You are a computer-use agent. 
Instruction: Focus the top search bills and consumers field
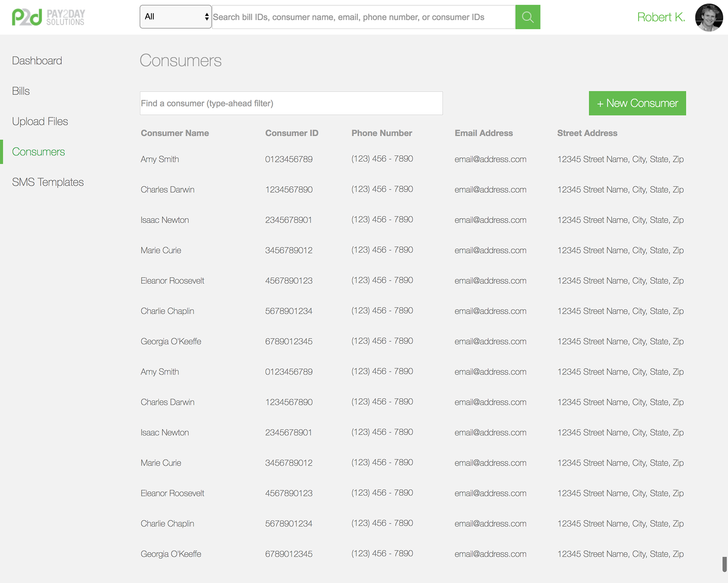[x=363, y=17]
